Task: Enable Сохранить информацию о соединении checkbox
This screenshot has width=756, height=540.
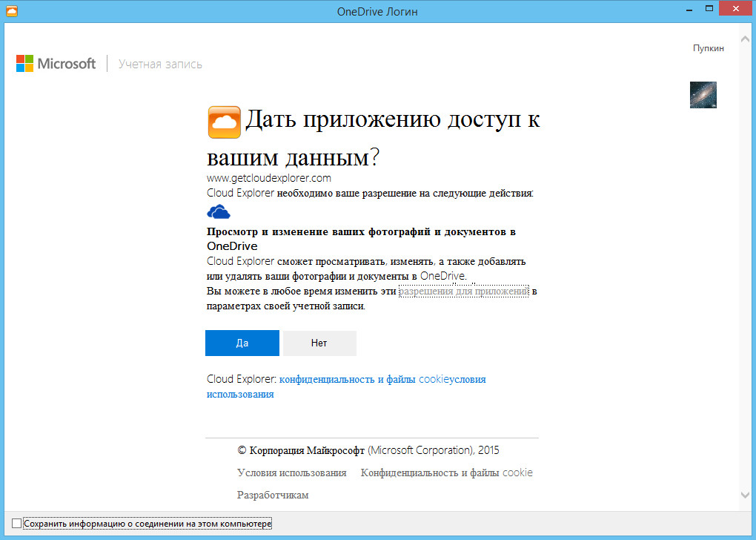Action: [x=16, y=523]
